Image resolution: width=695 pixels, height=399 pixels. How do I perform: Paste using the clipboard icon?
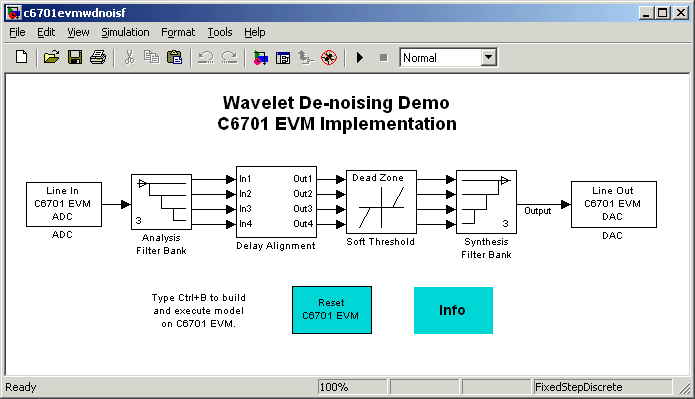click(175, 58)
